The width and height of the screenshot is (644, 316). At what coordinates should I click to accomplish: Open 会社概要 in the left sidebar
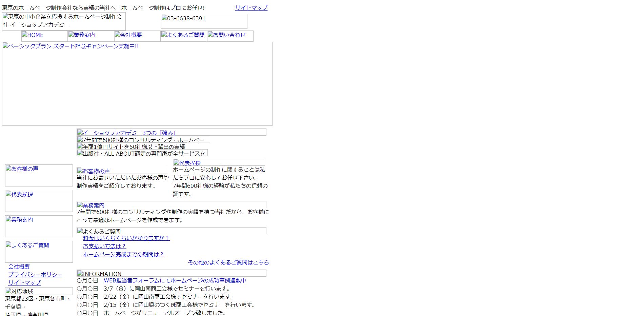pos(19,267)
